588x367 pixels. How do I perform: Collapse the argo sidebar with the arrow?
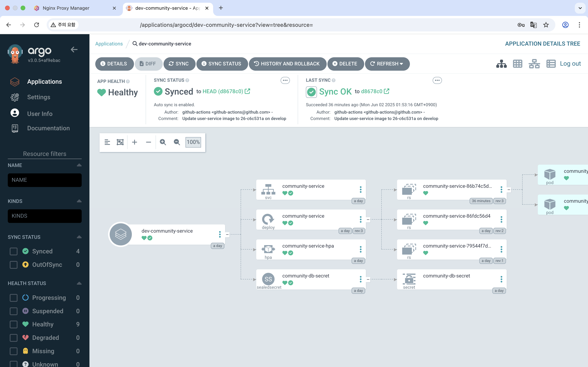click(x=74, y=50)
